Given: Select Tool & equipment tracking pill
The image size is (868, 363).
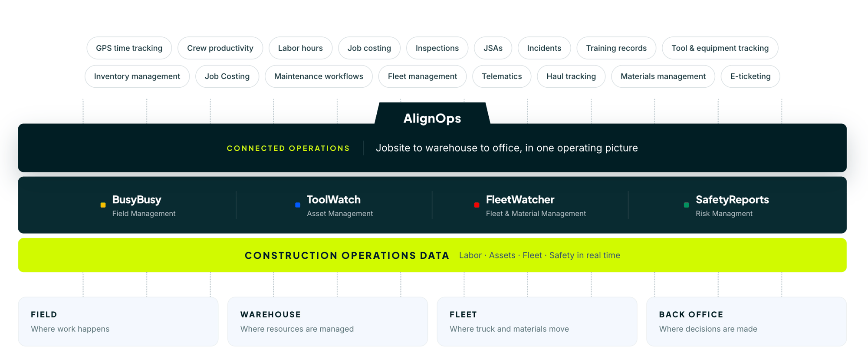Looking at the screenshot, I should [x=720, y=48].
